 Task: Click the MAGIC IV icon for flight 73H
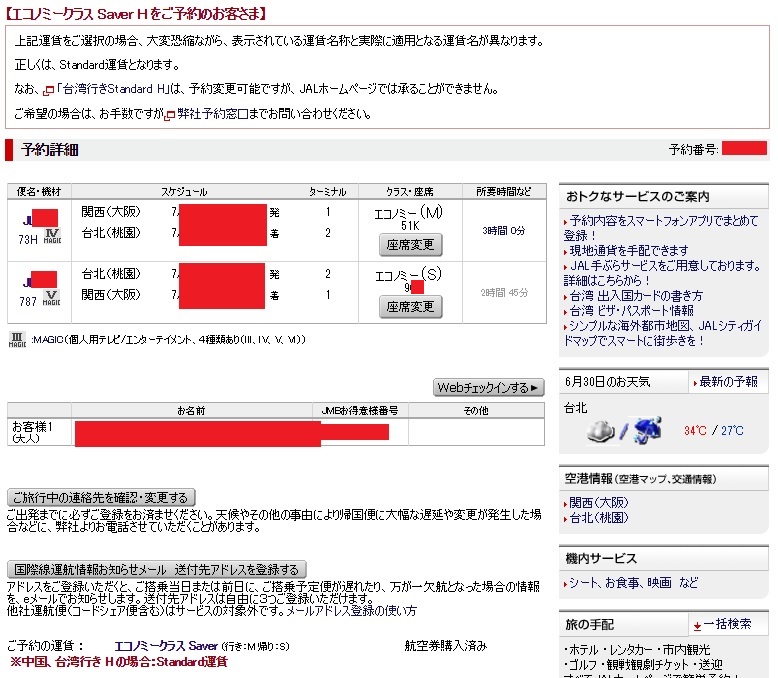(x=52, y=236)
